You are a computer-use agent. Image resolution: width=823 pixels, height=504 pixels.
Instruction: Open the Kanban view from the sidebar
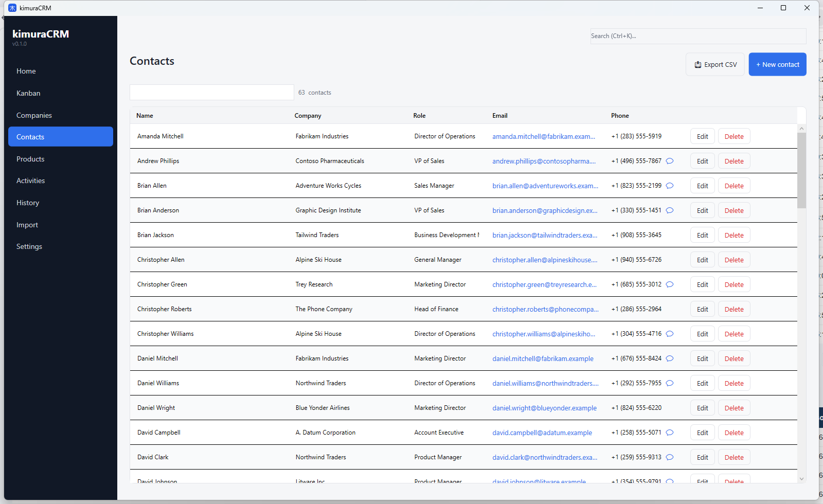[28, 93]
